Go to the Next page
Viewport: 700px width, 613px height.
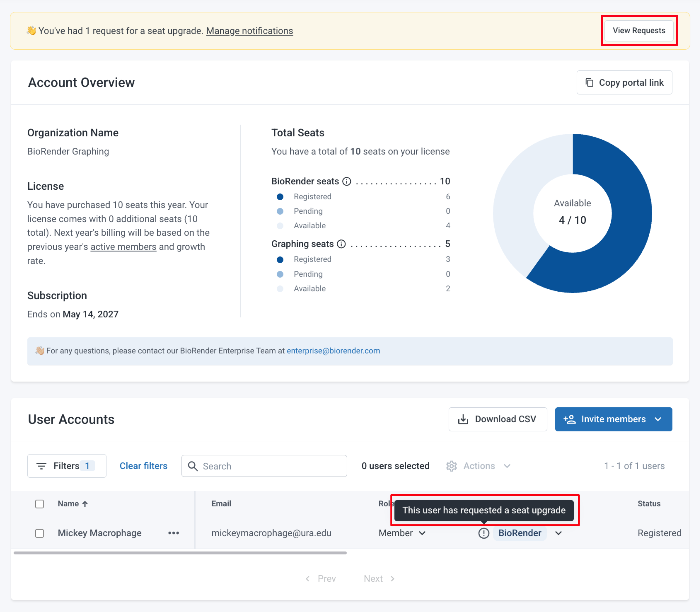379,578
